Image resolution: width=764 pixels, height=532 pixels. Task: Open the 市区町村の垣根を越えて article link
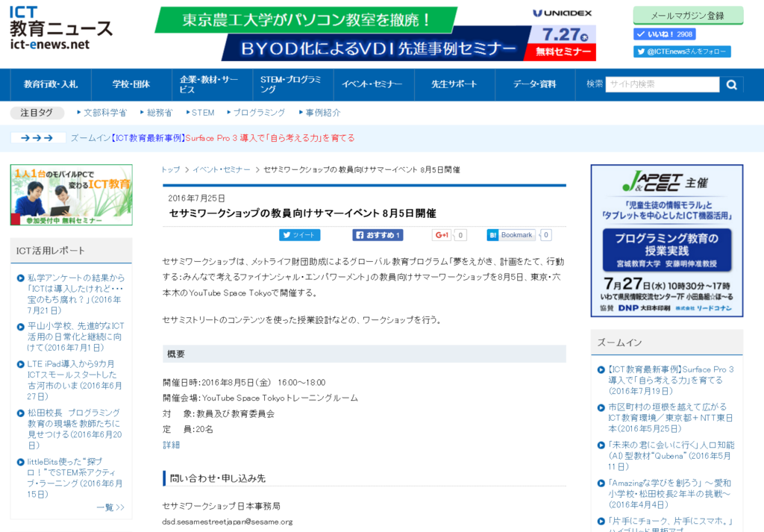(671, 418)
